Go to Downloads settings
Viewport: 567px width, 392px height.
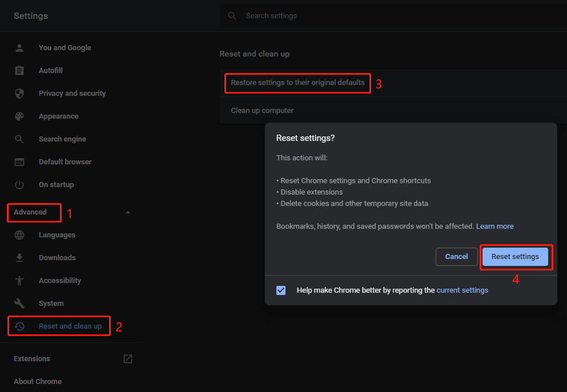click(57, 257)
